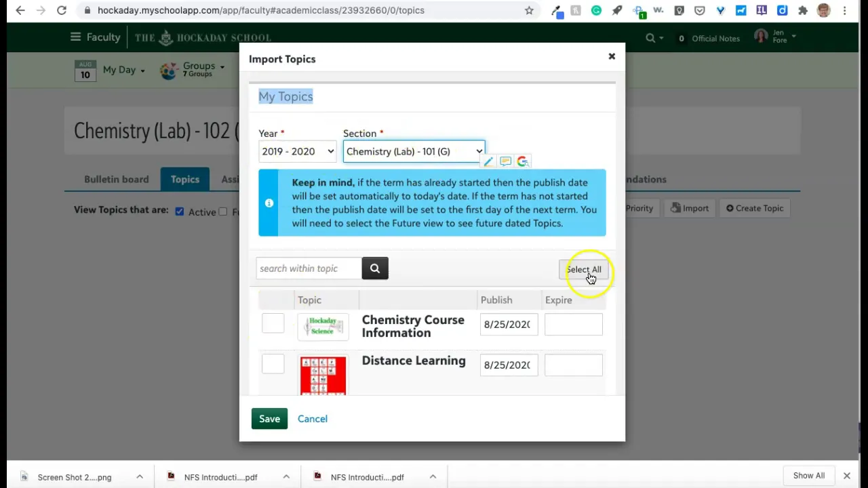
Task: Click the info icon in the blue notice
Action: click(269, 203)
